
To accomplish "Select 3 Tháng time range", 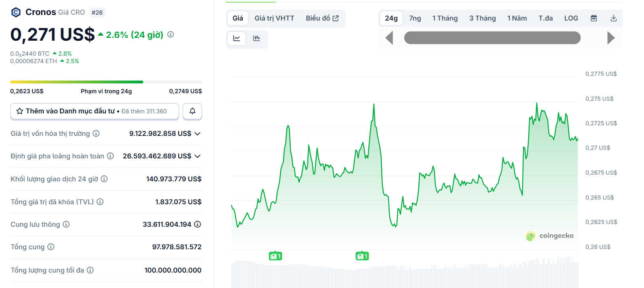I will 483,18.
